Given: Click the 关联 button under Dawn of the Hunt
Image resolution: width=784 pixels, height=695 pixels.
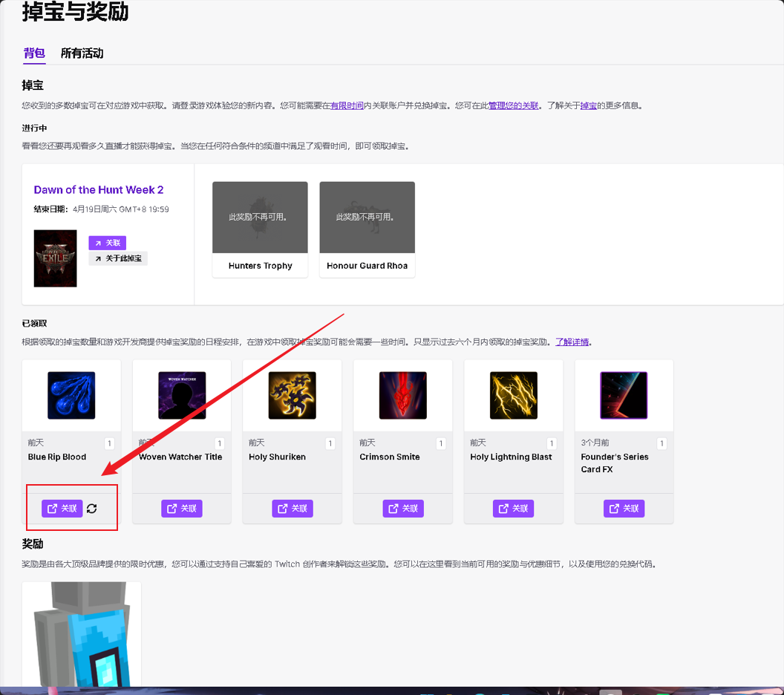Looking at the screenshot, I should [108, 243].
